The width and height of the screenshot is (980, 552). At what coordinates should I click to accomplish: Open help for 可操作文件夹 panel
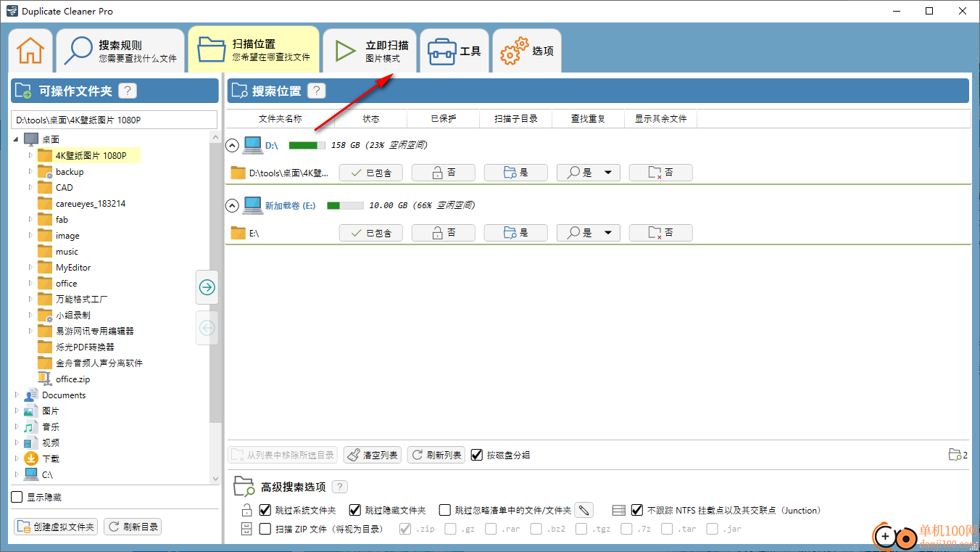pos(128,91)
